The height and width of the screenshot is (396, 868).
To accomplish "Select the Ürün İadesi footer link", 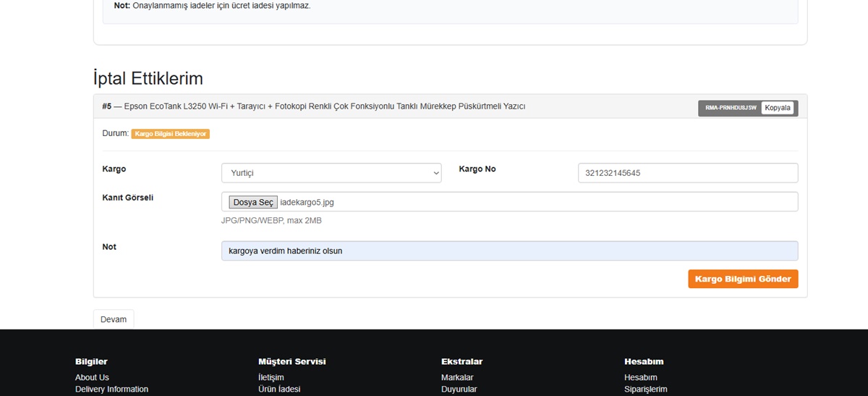I will point(279,389).
